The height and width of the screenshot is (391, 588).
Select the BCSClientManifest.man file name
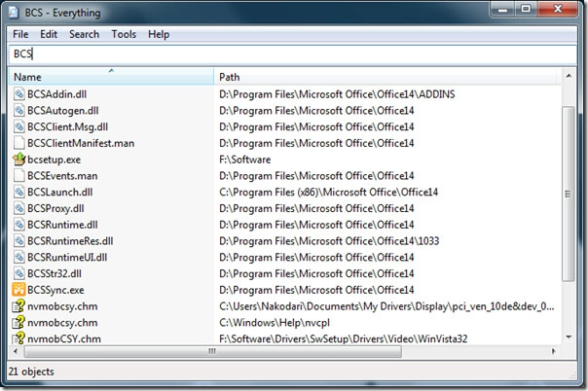click(81, 143)
